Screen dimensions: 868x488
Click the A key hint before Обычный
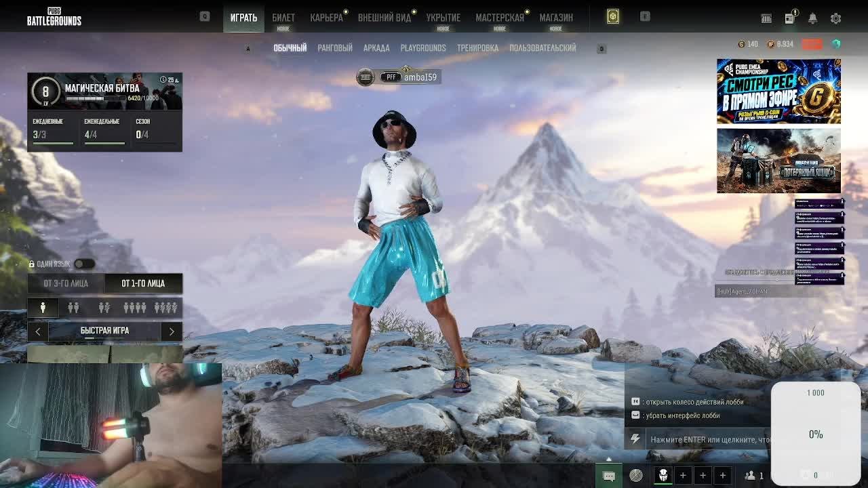pyautogui.click(x=248, y=49)
